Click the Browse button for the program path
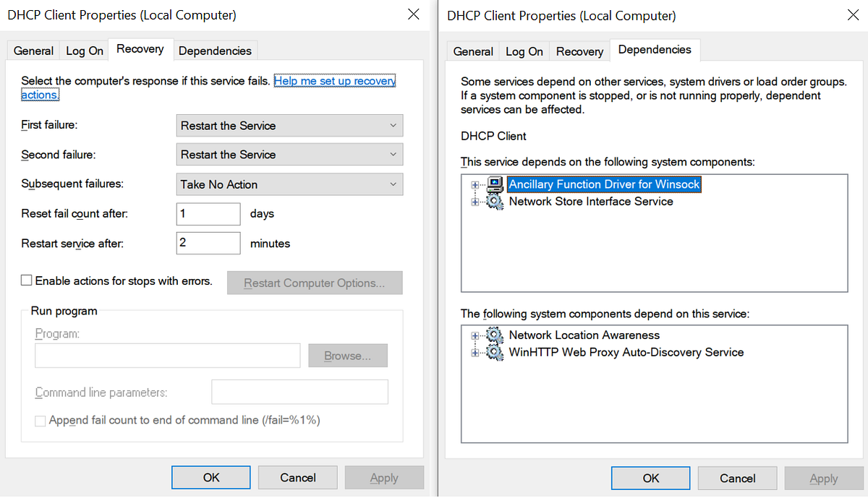The width and height of the screenshot is (868, 498). 347,355
